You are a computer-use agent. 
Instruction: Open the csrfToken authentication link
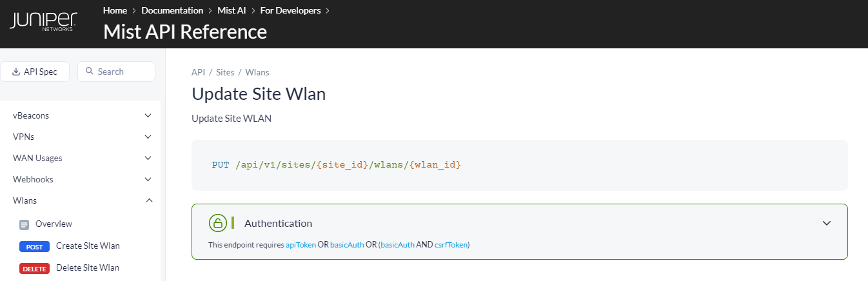click(x=451, y=245)
